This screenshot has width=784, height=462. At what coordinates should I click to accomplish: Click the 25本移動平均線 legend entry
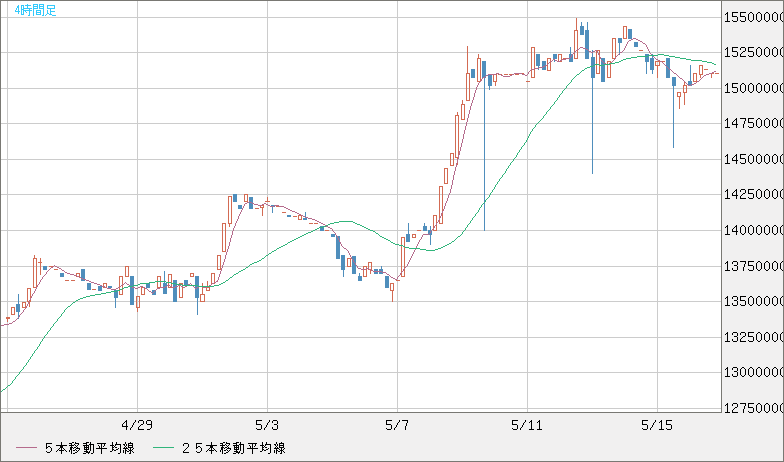(220, 448)
